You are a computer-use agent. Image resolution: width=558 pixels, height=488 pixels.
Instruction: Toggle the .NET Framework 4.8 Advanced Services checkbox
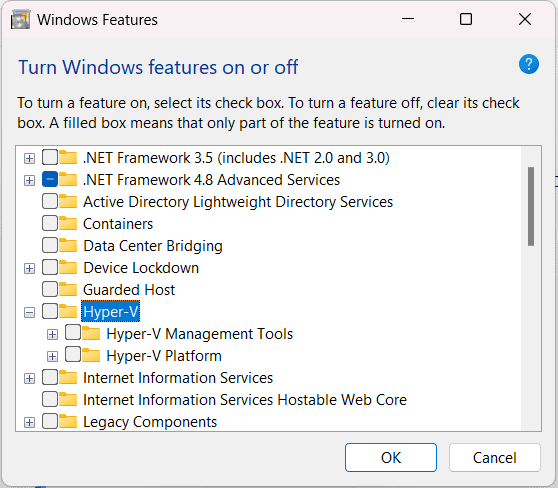pyautogui.click(x=50, y=180)
